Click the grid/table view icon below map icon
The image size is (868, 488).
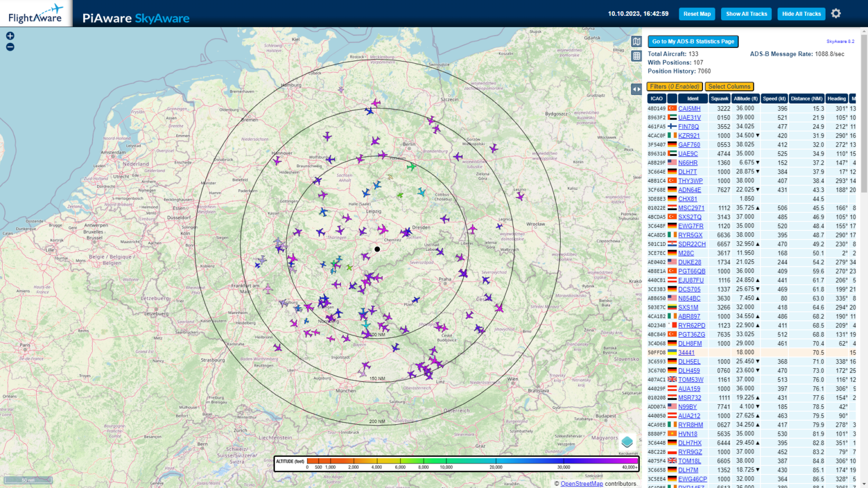636,56
